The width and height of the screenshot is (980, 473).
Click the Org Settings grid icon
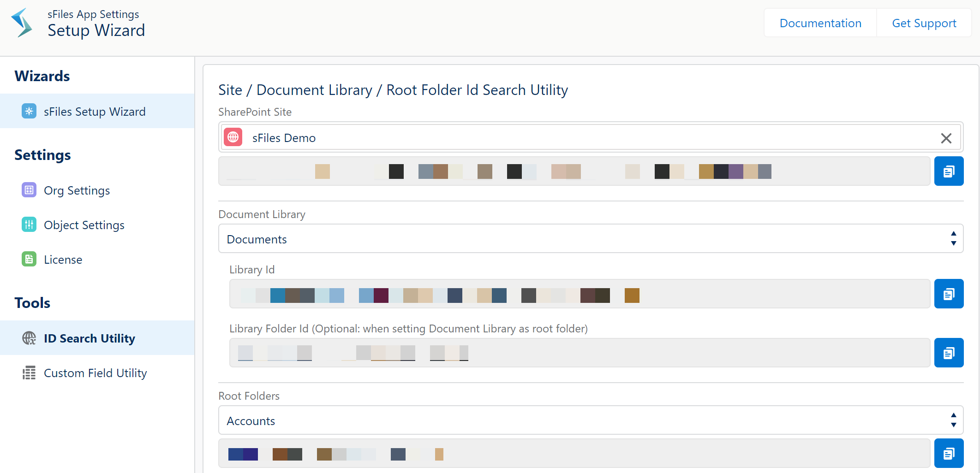click(x=29, y=189)
